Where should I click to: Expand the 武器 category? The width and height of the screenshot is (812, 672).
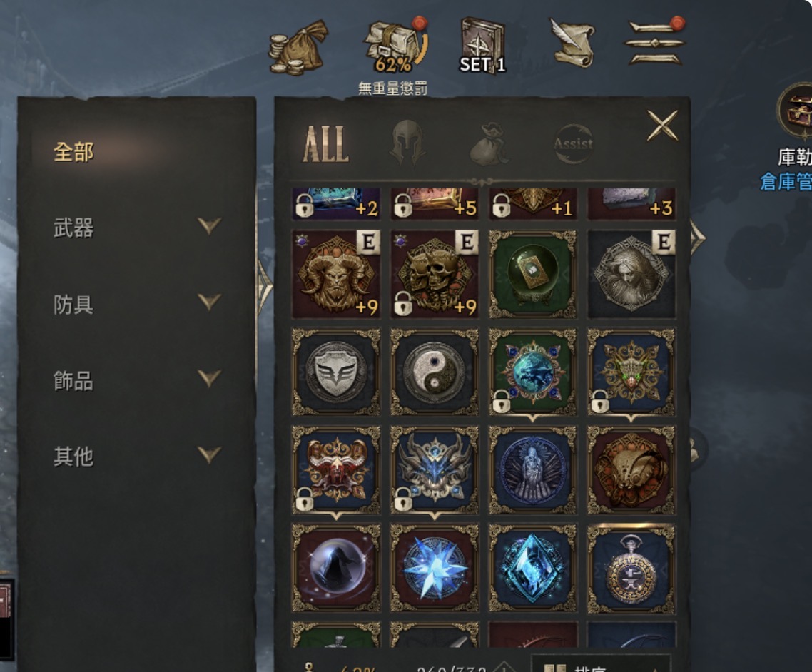137,228
